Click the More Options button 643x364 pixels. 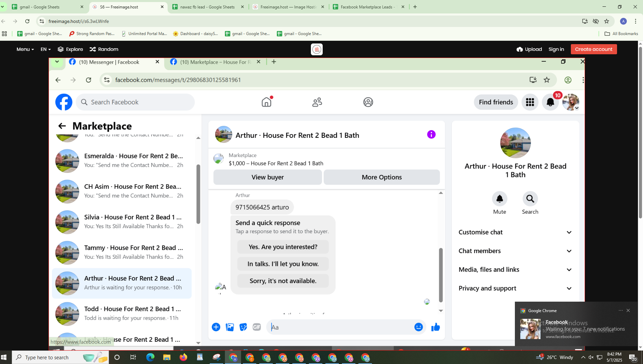click(382, 177)
